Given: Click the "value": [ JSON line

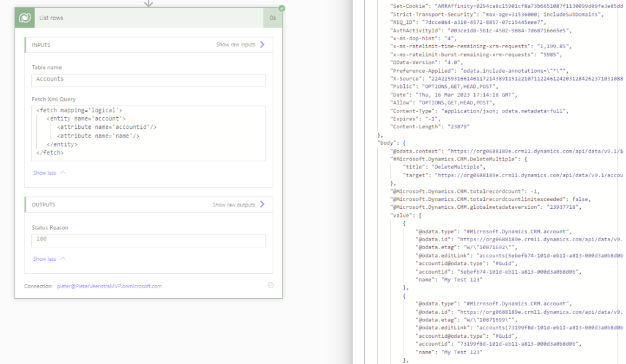Looking at the screenshot, I should [x=406, y=216].
